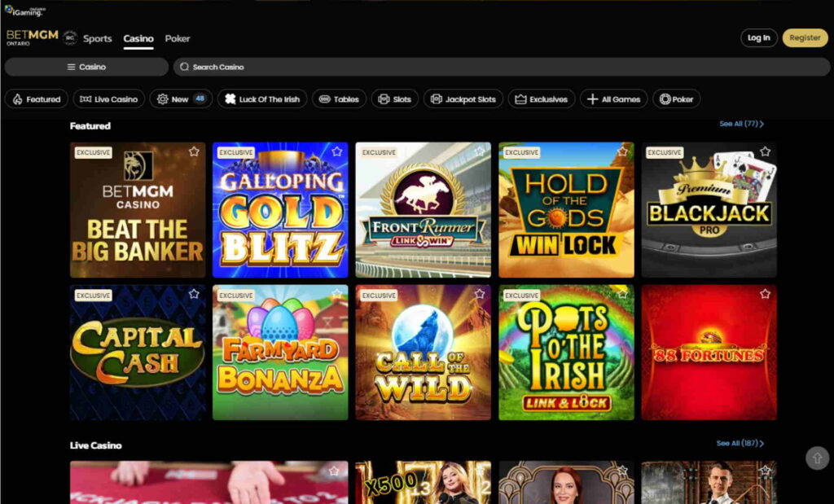Click the Live Casino section heading
Image resolution: width=834 pixels, height=504 pixels.
[96, 445]
